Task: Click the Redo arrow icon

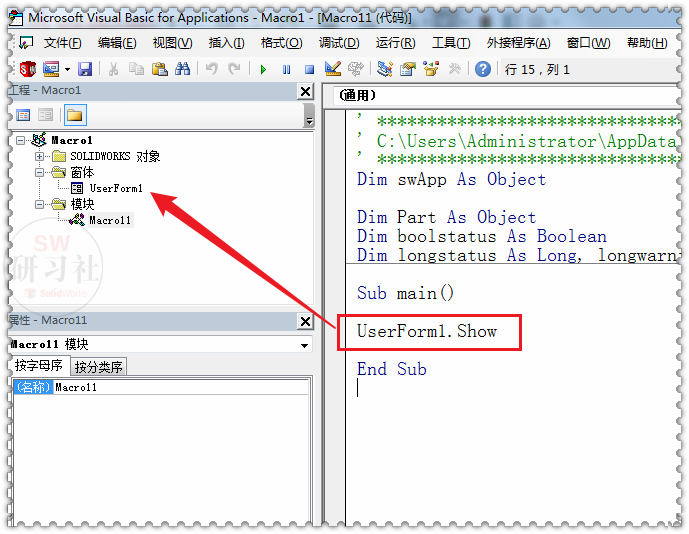Action: point(234,69)
